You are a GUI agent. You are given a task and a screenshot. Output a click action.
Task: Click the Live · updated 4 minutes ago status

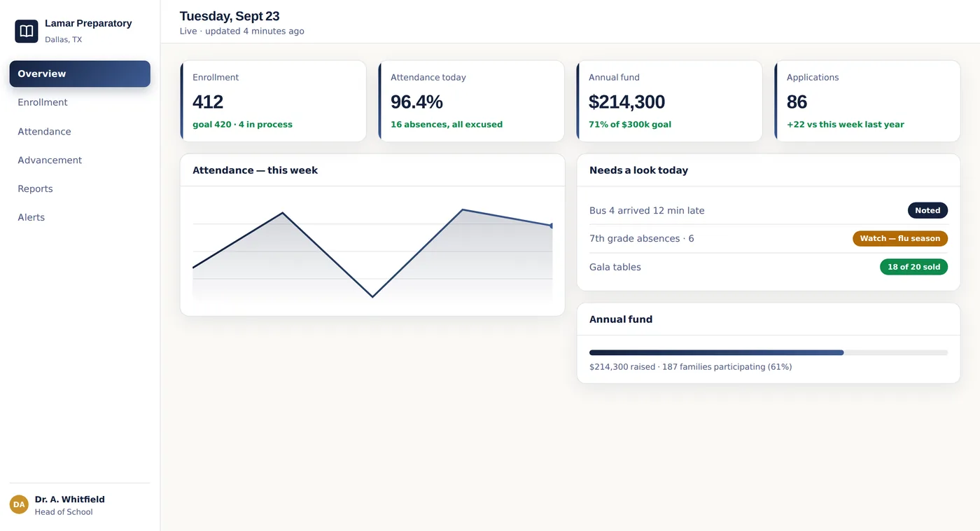242,32
